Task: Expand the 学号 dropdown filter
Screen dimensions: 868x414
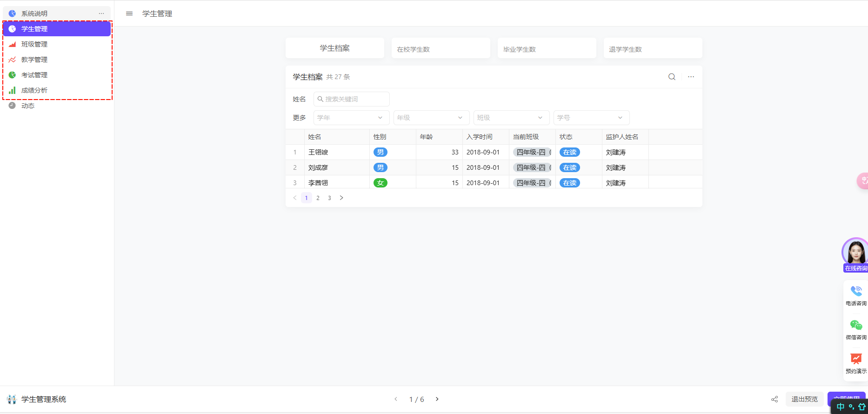Action: (x=590, y=118)
